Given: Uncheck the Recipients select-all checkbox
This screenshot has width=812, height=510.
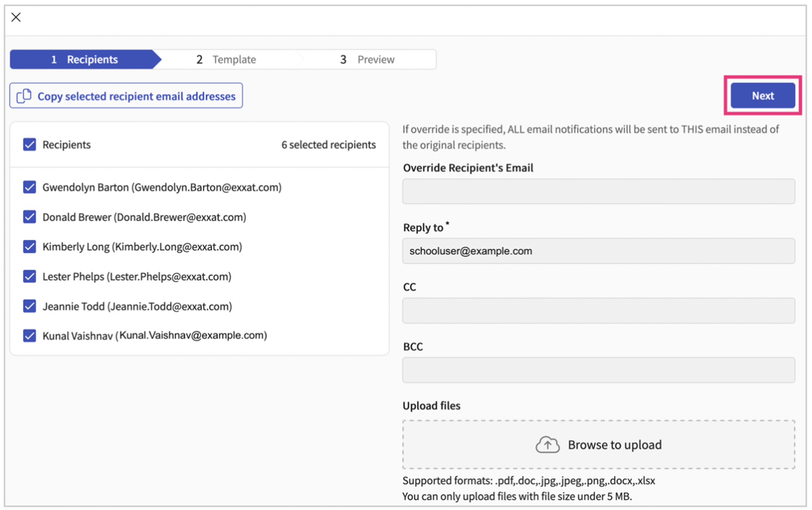Looking at the screenshot, I should click(29, 145).
